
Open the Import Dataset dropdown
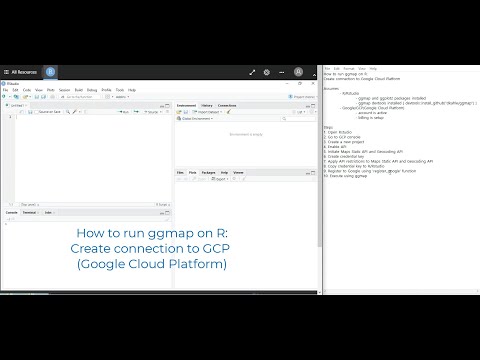pos(207,112)
